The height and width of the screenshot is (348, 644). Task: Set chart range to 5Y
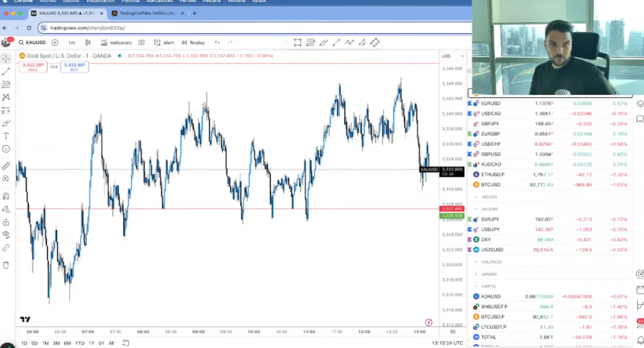[x=101, y=343]
